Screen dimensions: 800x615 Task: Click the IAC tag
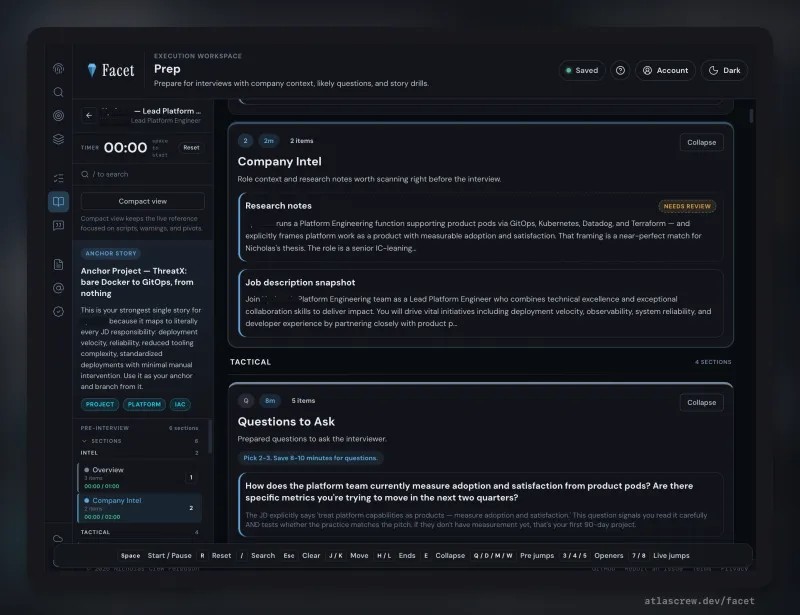(x=180, y=404)
